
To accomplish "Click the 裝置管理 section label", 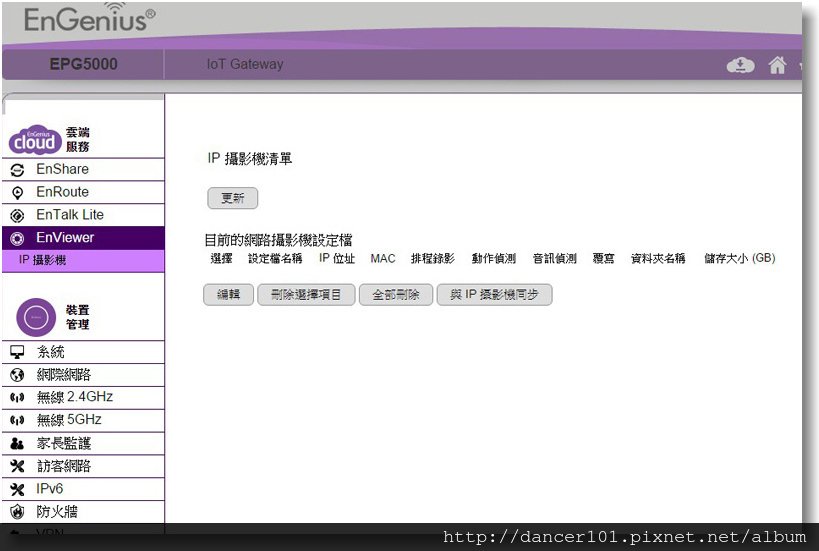I will (77, 317).
